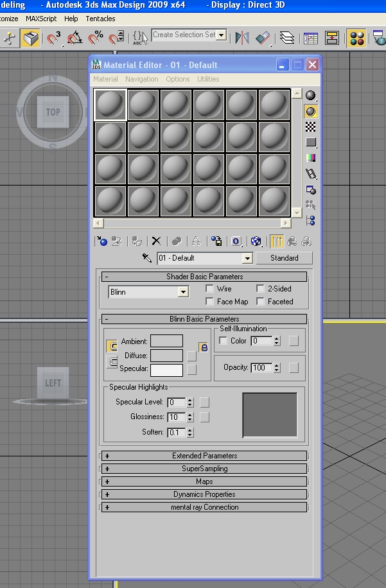386x588 pixels.
Task: Collapse Shader Basic Parameters rollout
Action: pos(204,277)
